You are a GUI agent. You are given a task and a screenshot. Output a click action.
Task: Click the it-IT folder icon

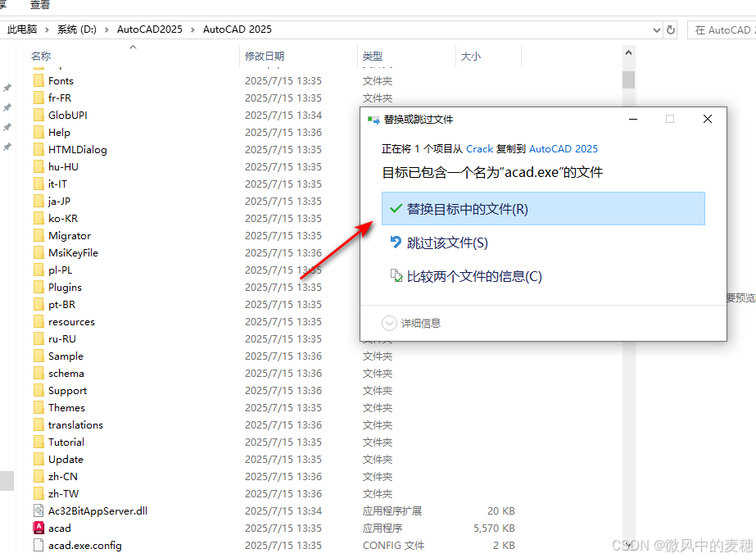click(38, 184)
